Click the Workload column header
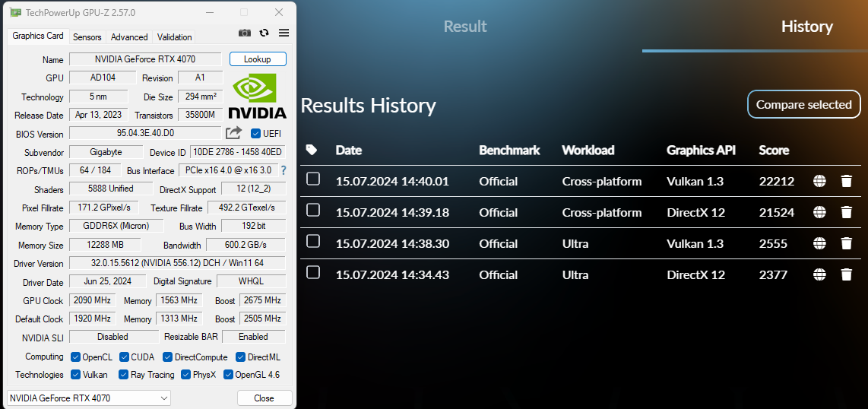 pyautogui.click(x=588, y=150)
